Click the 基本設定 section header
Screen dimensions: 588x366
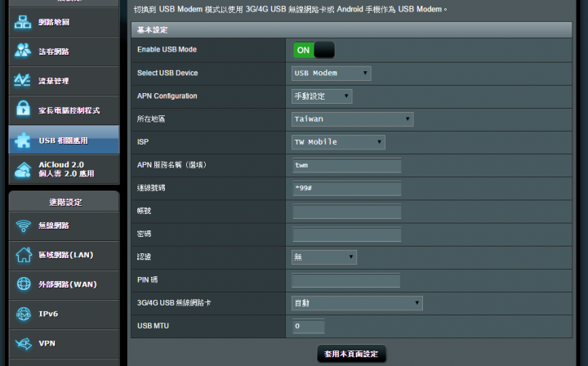point(351,30)
